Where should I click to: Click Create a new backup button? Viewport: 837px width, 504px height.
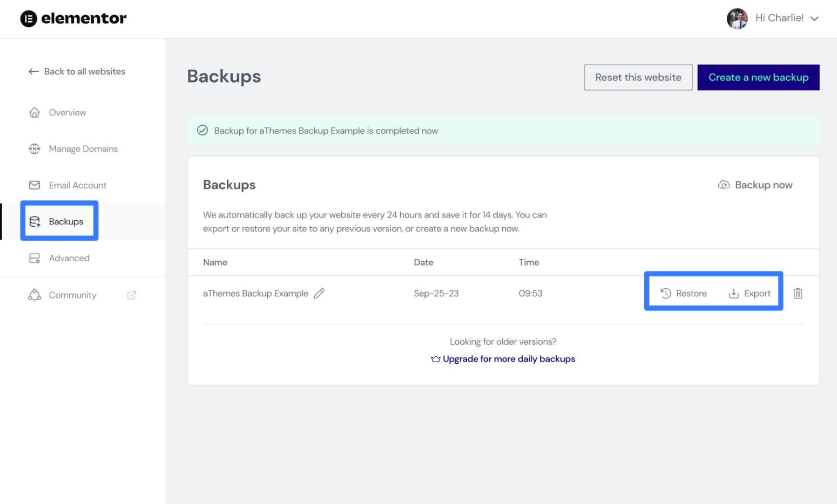click(758, 77)
